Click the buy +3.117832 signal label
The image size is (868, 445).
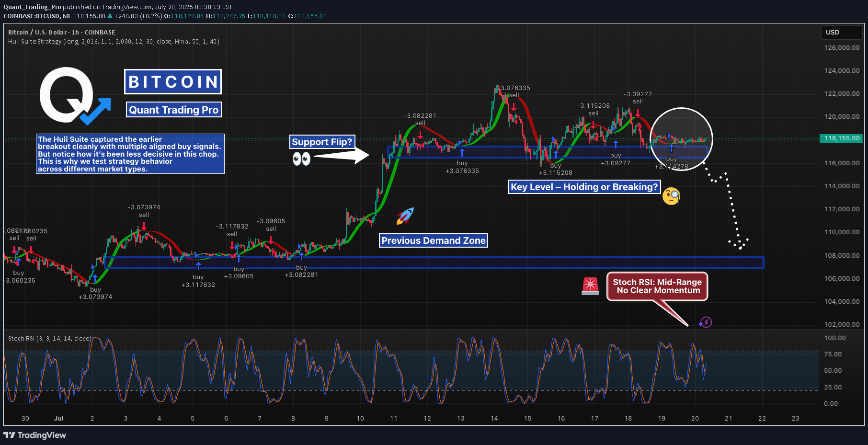(x=198, y=281)
